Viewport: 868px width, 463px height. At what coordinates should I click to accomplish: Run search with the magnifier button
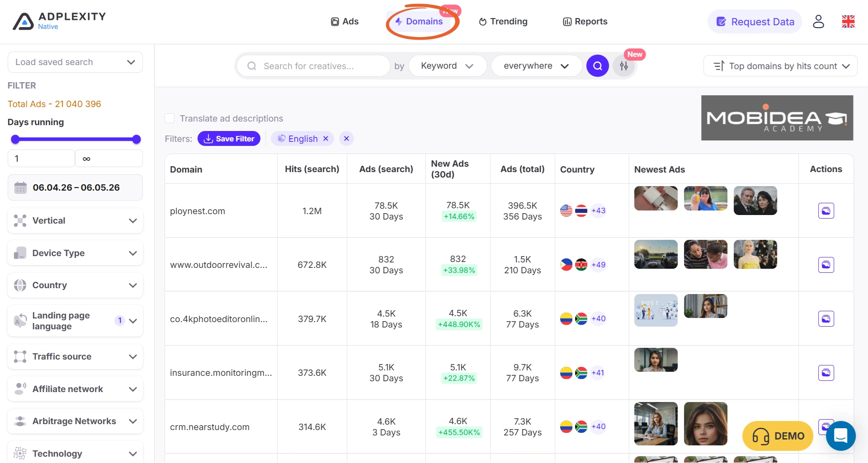597,66
